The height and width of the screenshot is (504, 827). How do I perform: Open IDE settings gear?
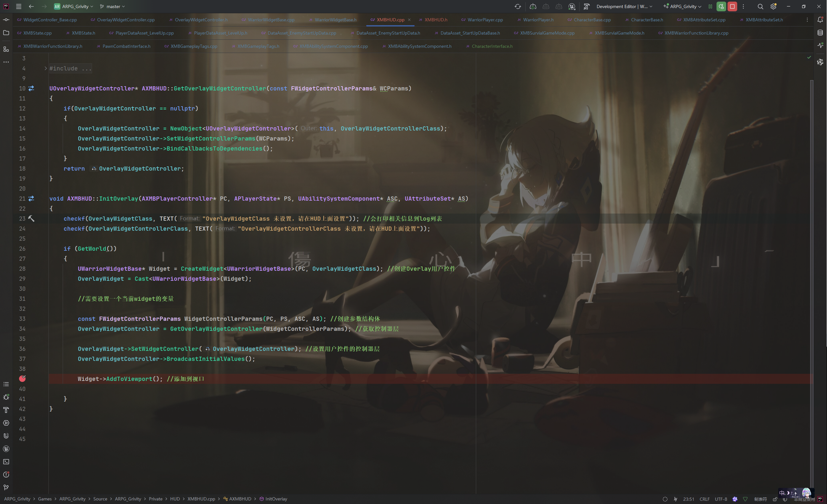click(773, 6)
